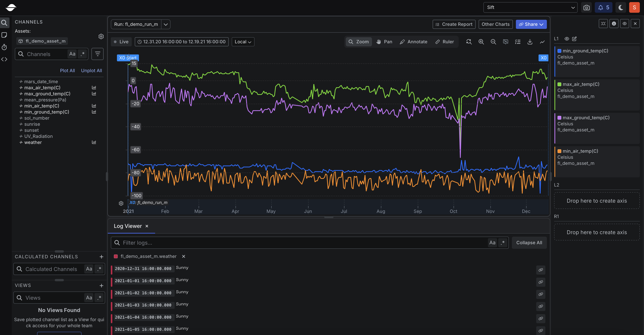Open the Sift organization dropdown
Image resolution: width=644 pixels, height=335 pixels.
coord(530,7)
